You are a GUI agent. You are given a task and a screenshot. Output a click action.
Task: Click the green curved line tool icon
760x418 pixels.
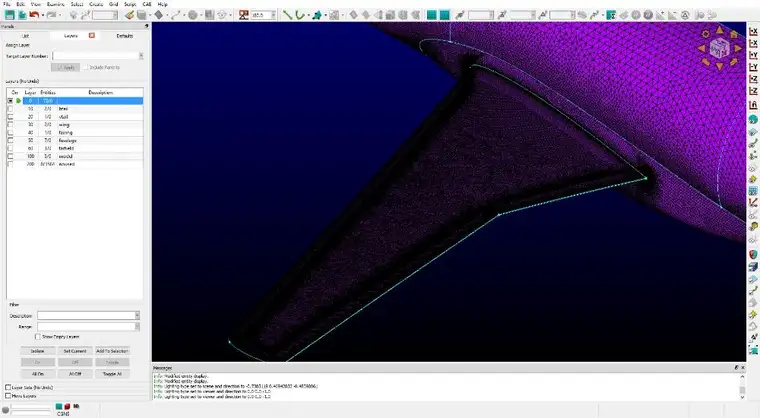[300, 15]
